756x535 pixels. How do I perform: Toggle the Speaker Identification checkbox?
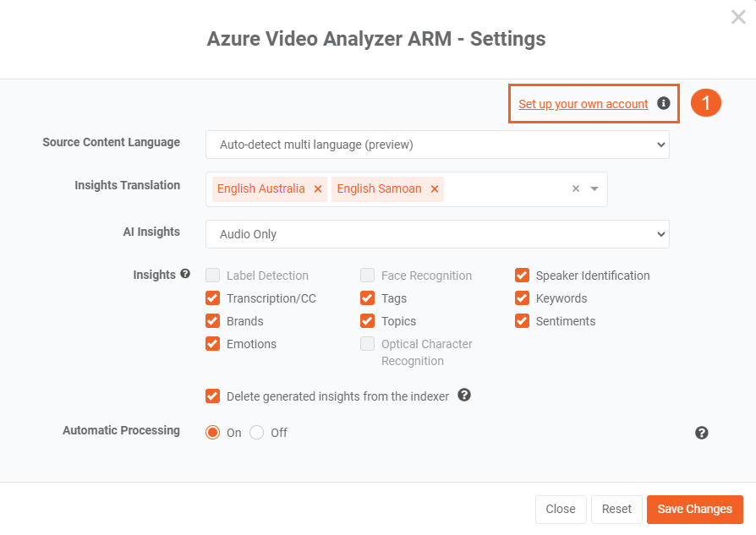[x=522, y=276]
